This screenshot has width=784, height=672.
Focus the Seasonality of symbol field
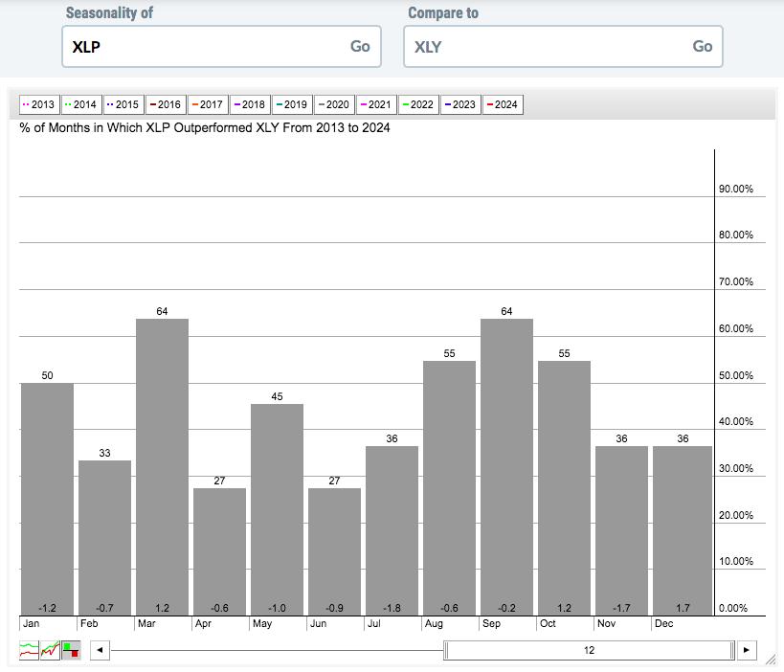(201, 46)
